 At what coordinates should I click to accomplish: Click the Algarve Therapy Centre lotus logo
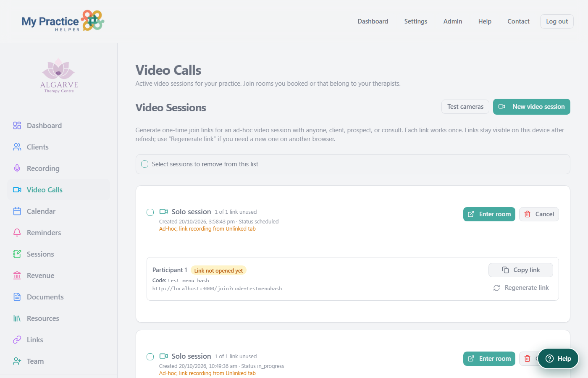(59, 76)
